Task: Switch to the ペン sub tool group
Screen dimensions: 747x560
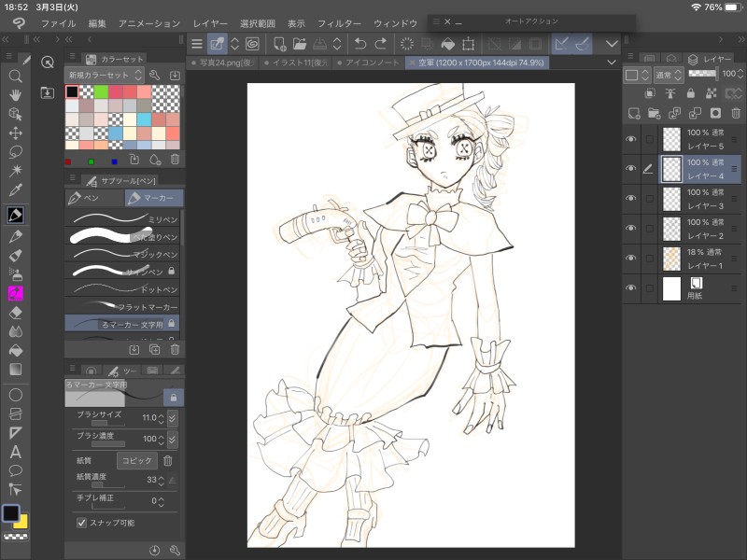Action: (94, 198)
